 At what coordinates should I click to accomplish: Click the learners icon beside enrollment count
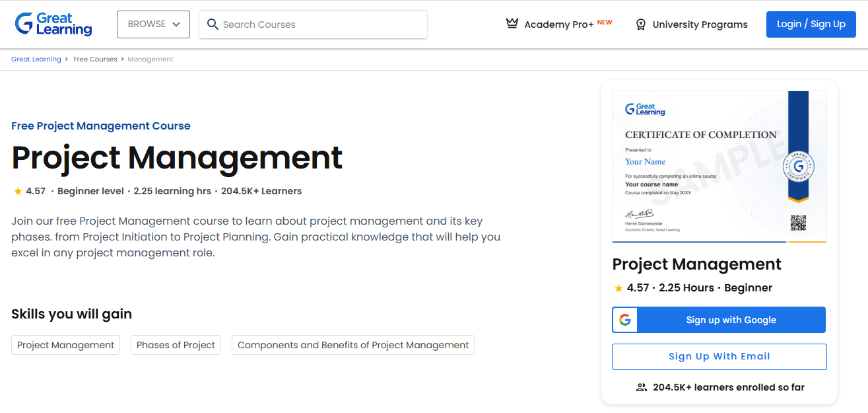(641, 387)
